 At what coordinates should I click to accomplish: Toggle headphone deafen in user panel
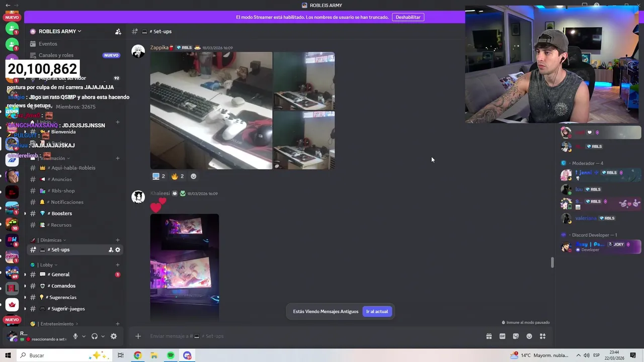point(95,336)
